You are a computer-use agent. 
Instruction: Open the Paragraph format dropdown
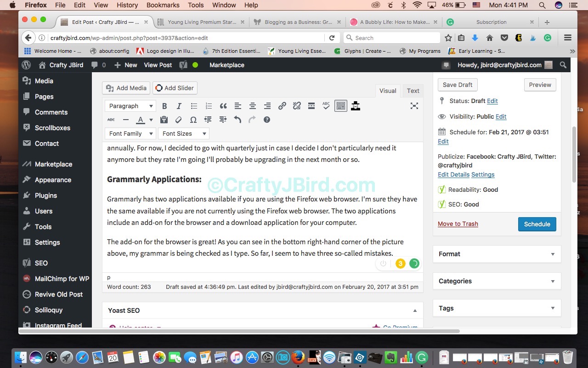[130, 106]
